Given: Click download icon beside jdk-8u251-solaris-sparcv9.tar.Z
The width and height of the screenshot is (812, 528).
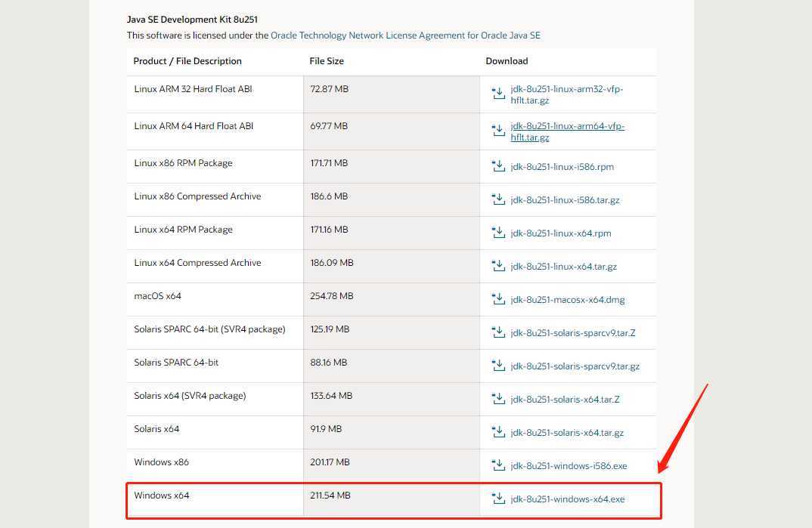Looking at the screenshot, I should [x=498, y=332].
